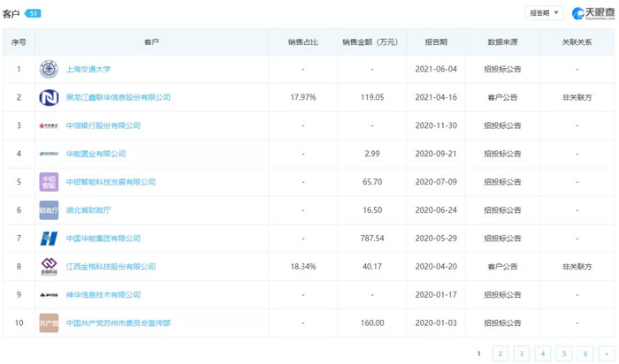Click 神华信息技术 logo icon

pos(49,295)
